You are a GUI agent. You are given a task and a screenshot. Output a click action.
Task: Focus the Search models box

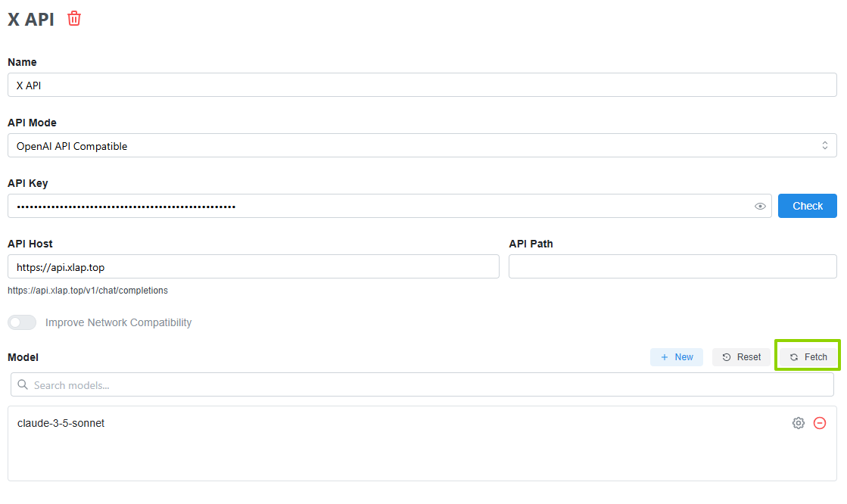tap(422, 384)
